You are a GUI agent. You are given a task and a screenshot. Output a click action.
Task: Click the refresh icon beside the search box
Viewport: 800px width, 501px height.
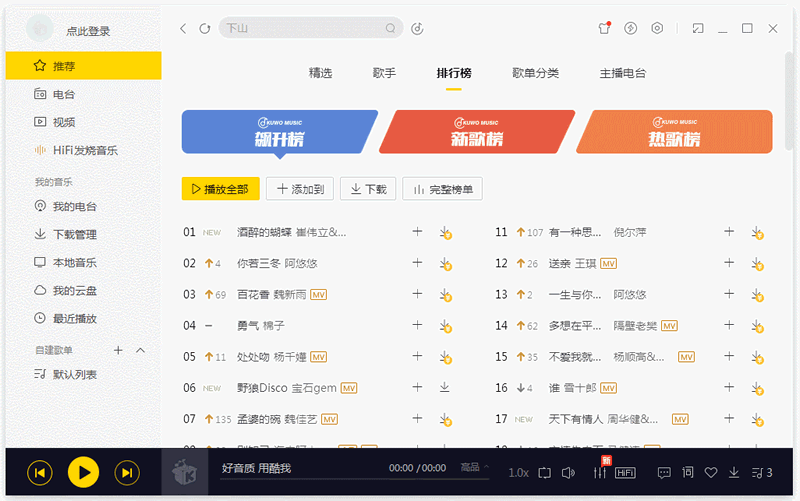[205, 29]
